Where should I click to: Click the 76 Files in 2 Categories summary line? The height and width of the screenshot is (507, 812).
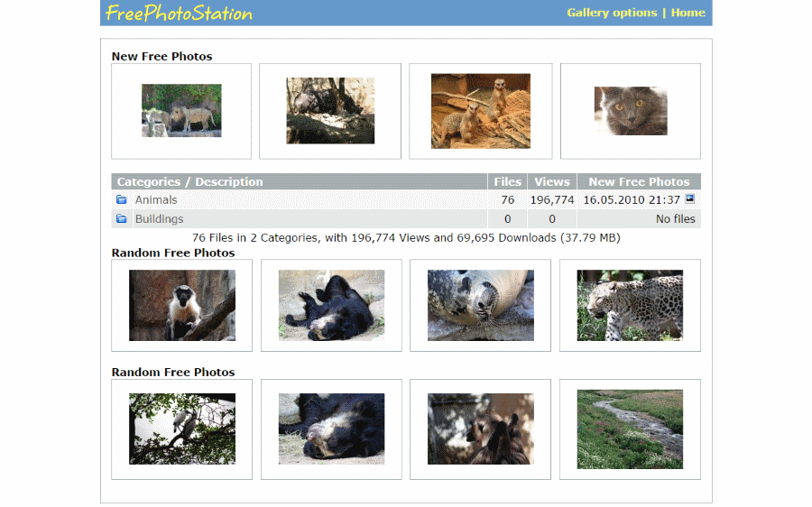point(406,237)
